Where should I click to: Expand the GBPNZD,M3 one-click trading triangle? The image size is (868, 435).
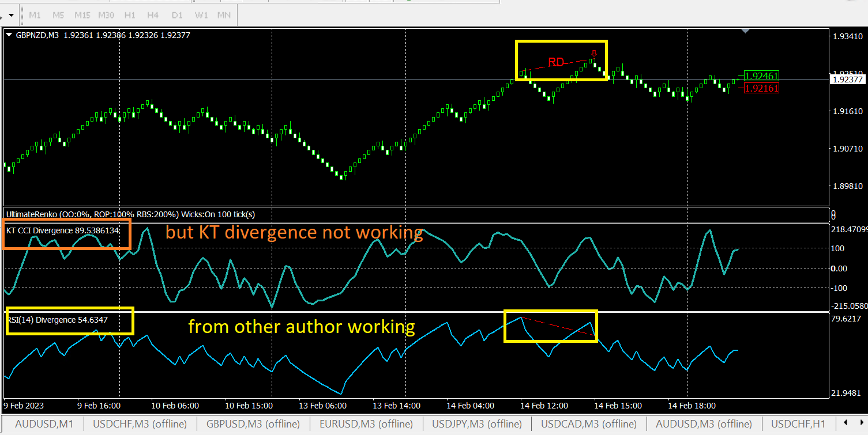9,35
